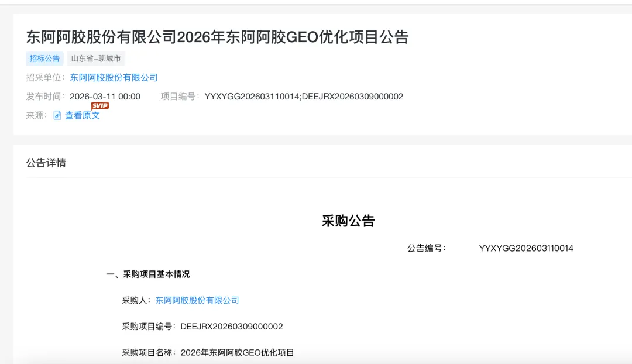
Task: Click procurement project number DEEJRX20260309000002
Action: click(x=232, y=327)
